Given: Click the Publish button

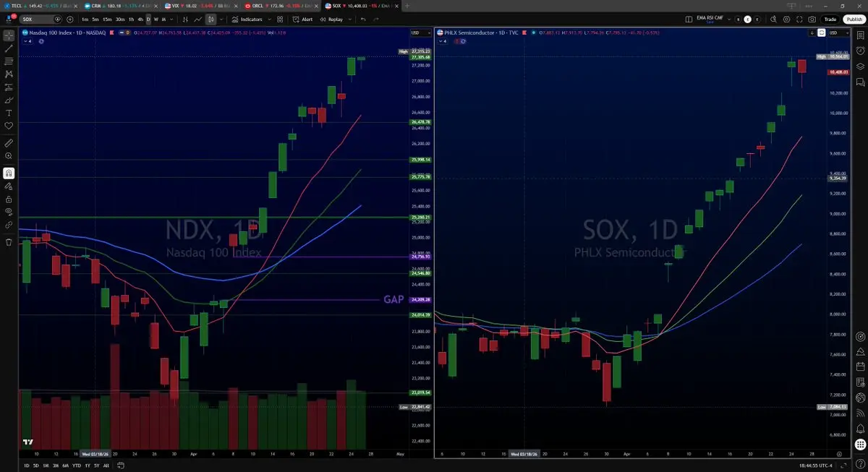Looking at the screenshot, I should (x=854, y=19).
